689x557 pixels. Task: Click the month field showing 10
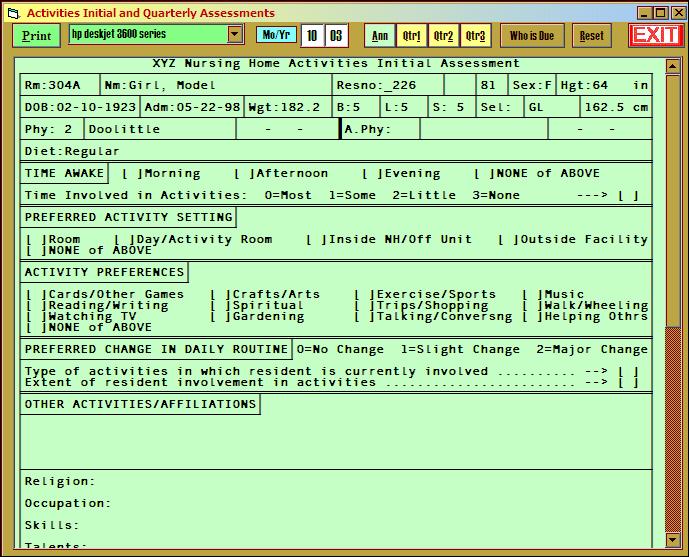312,36
